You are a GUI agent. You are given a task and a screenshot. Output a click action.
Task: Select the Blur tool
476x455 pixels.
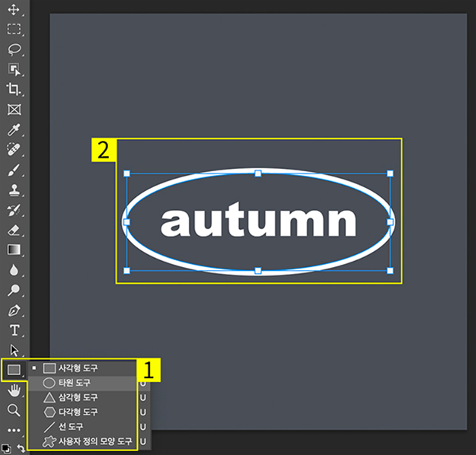click(14, 270)
